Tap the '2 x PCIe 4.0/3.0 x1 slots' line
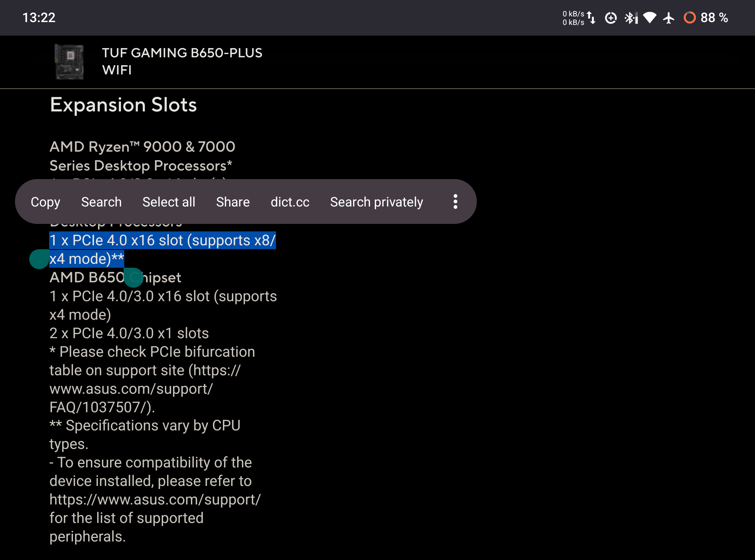755x560 pixels. click(129, 333)
